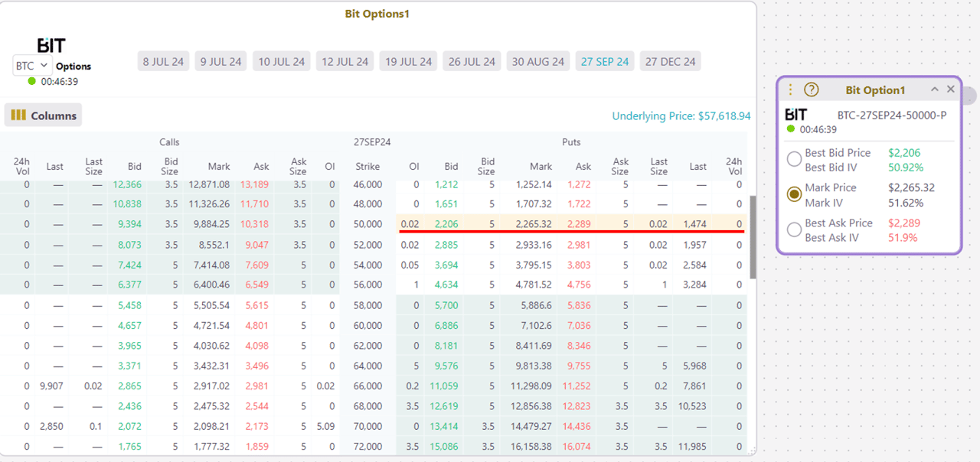
Task: Click the calls last price 9,907
Action: pyautogui.click(x=52, y=386)
